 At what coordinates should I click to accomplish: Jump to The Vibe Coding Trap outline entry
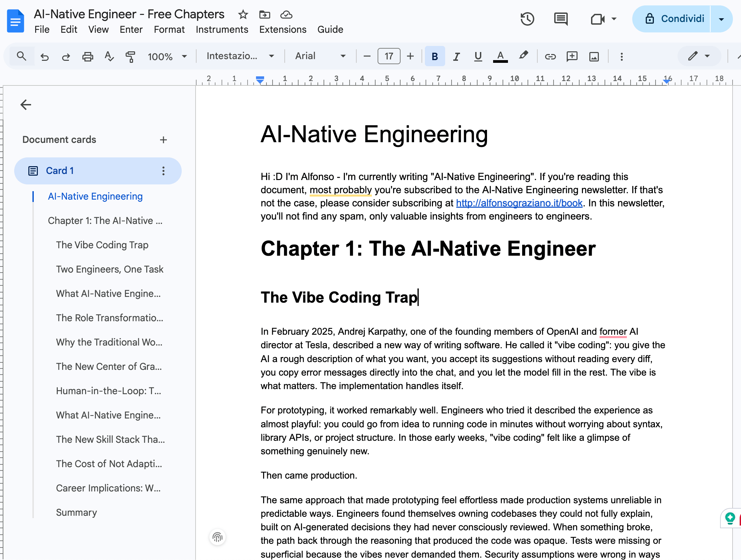[102, 245]
